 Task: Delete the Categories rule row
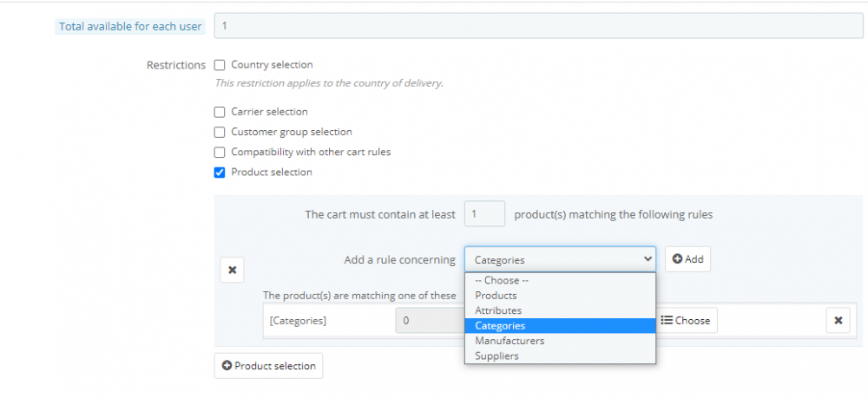838,320
